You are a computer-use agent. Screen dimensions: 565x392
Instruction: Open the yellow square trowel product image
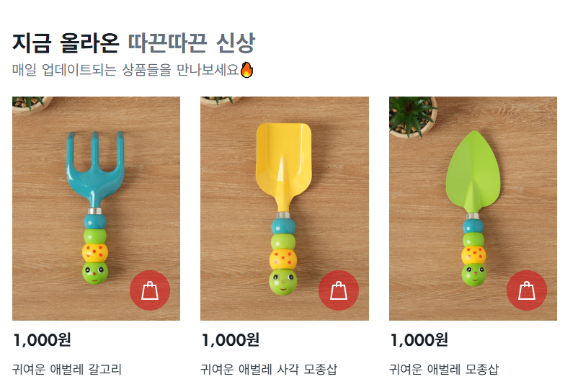point(285,208)
